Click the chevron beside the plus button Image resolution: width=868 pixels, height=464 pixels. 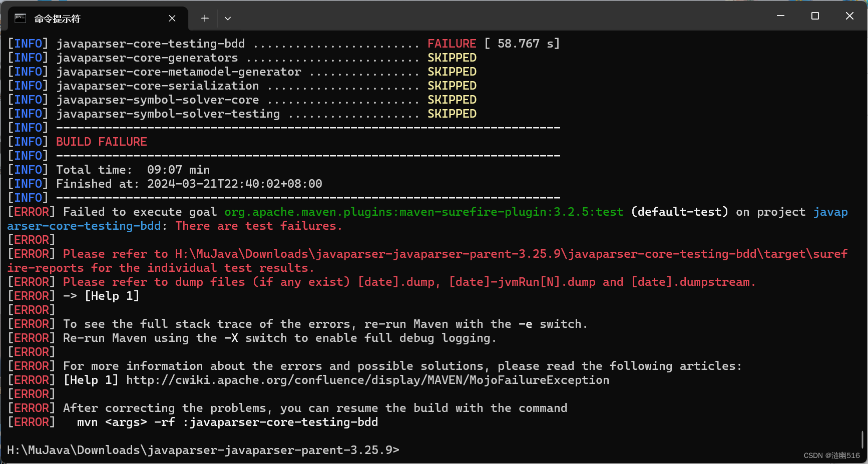(x=228, y=18)
